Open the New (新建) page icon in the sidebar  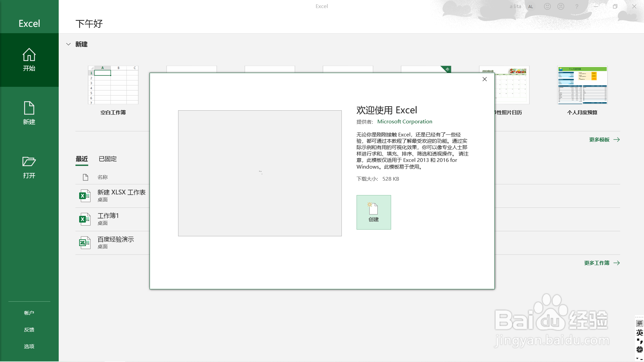tap(29, 108)
